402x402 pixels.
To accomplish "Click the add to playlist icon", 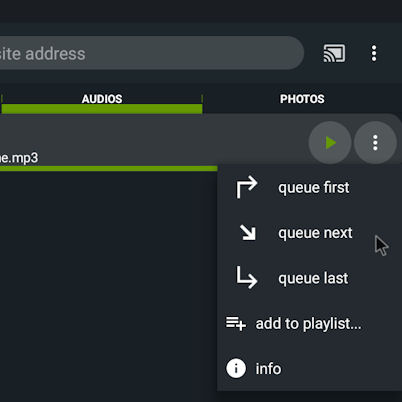I will pos(236,324).
